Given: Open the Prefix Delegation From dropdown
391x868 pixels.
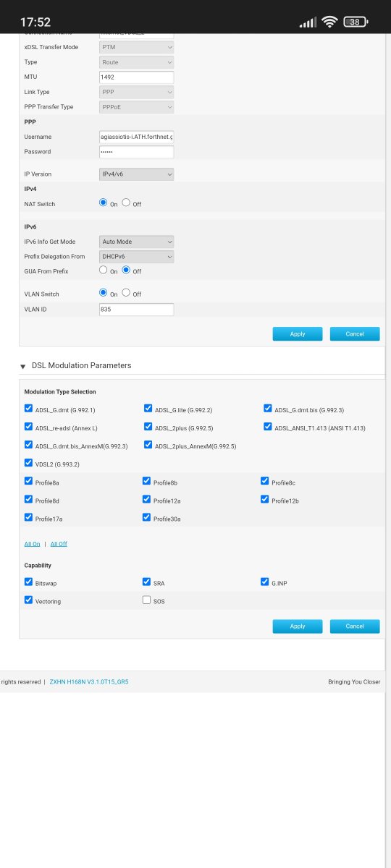Looking at the screenshot, I should coord(136,257).
